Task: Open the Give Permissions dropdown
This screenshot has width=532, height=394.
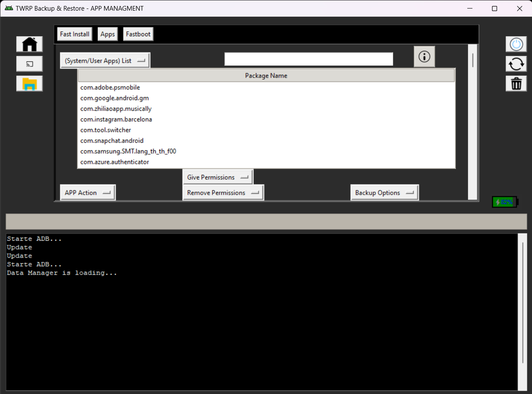Action: click(x=217, y=177)
